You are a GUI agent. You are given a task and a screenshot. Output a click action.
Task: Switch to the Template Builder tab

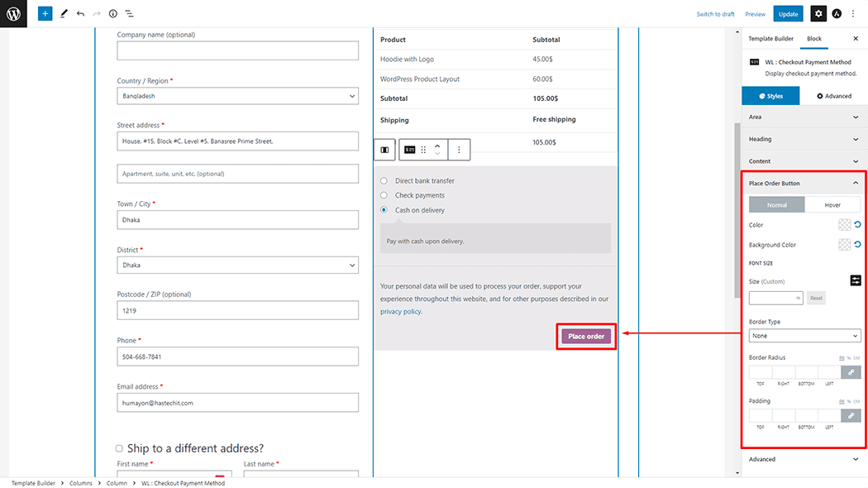(x=770, y=39)
